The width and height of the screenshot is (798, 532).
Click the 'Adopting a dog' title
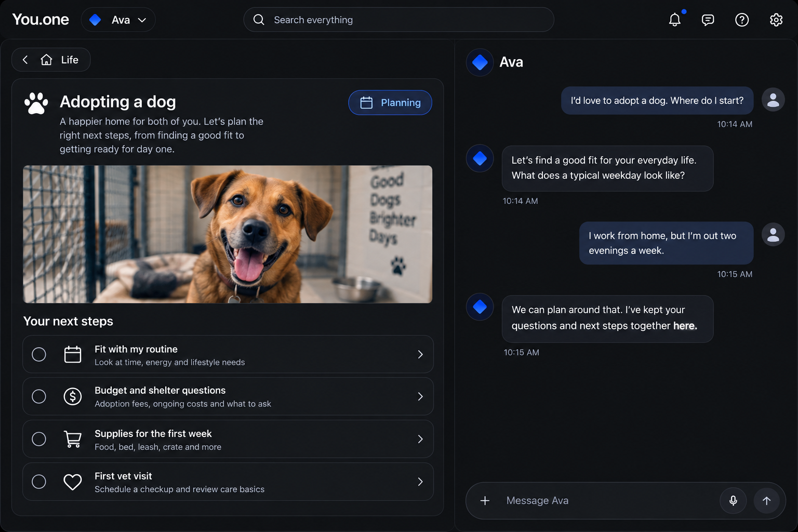coord(118,101)
